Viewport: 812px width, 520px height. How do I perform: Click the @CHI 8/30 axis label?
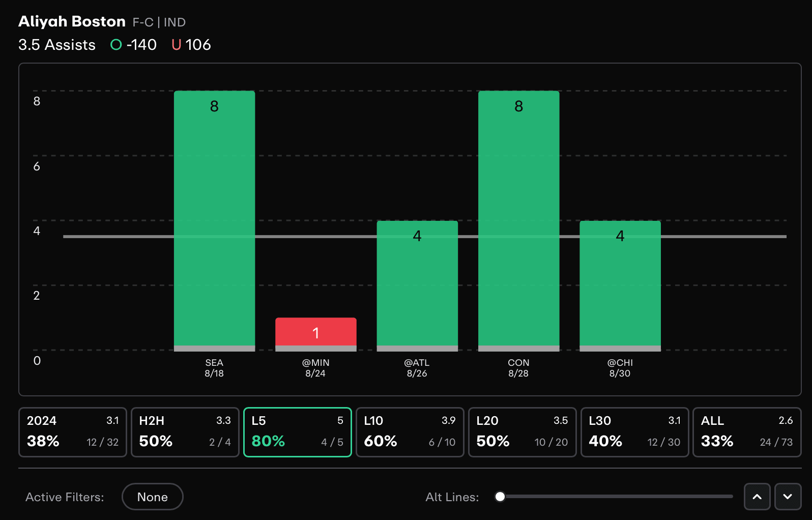(x=620, y=368)
